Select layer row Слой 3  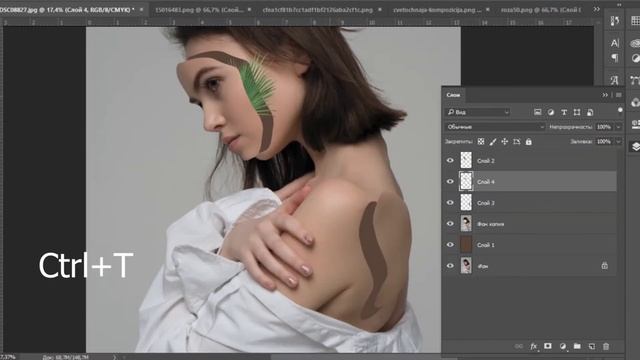[529, 202]
